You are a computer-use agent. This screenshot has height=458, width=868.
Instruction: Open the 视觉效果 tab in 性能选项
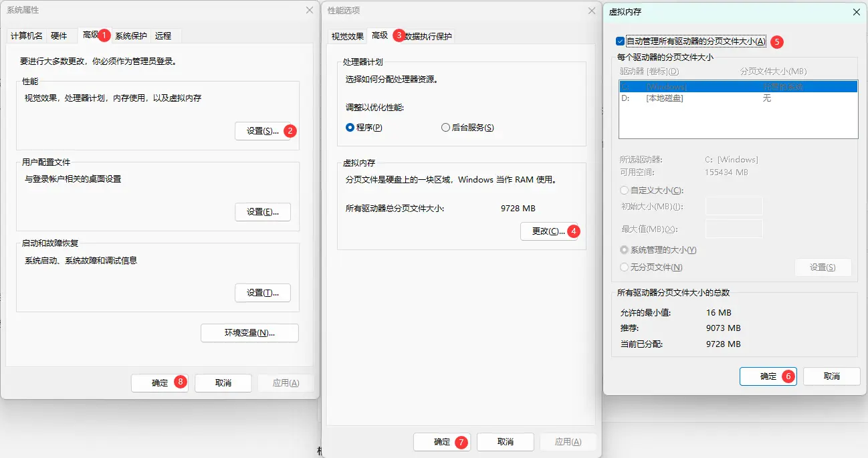click(x=348, y=36)
